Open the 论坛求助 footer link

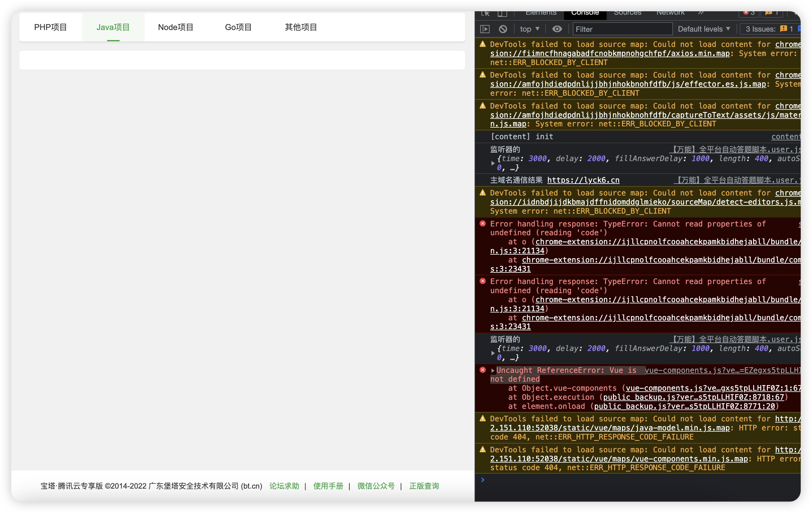pos(284,486)
